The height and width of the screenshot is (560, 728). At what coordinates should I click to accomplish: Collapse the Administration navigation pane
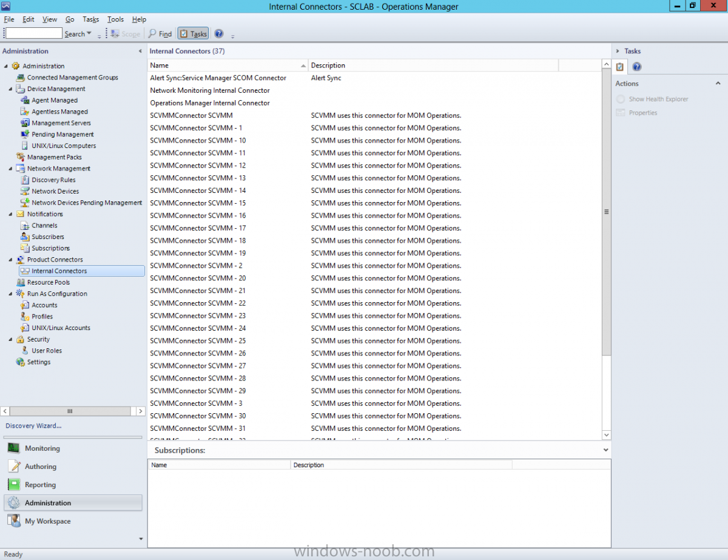tap(140, 51)
